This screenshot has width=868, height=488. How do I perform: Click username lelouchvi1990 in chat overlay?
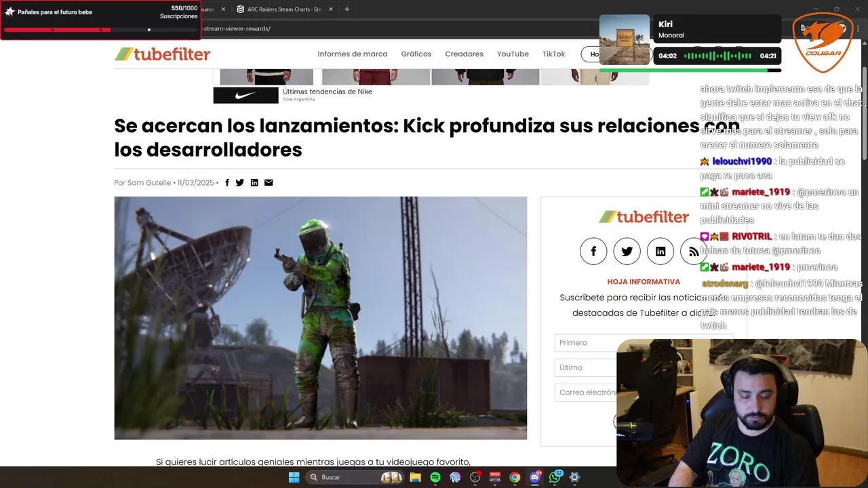pyautogui.click(x=742, y=161)
